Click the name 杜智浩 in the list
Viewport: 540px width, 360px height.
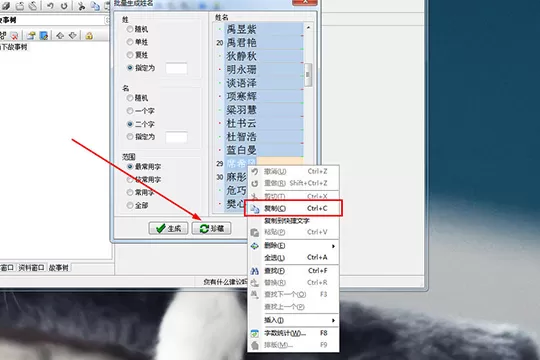(241, 137)
